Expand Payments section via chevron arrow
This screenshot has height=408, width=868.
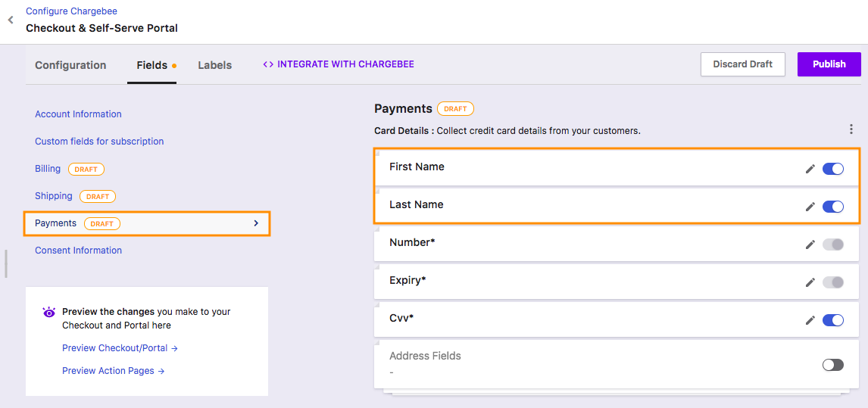pos(256,223)
